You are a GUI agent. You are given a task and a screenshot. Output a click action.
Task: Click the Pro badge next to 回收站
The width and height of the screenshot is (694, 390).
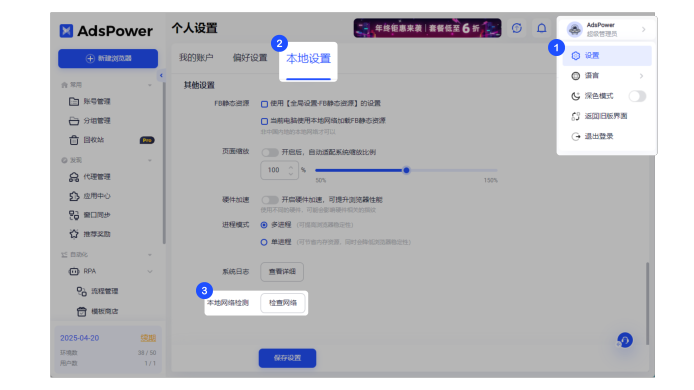(147, 140)
